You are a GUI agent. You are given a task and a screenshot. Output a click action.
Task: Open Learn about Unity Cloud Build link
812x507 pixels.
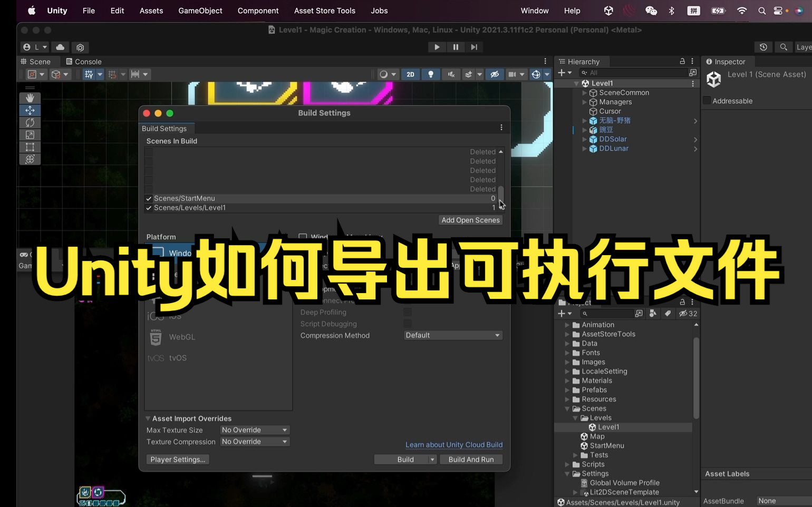454,445
